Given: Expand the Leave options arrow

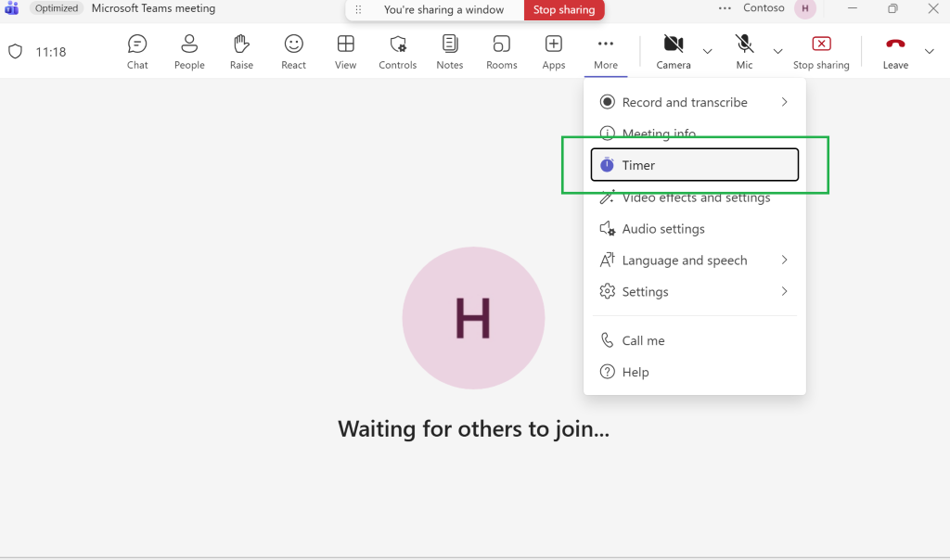Looking at the screenshot, I should (930, 52).
